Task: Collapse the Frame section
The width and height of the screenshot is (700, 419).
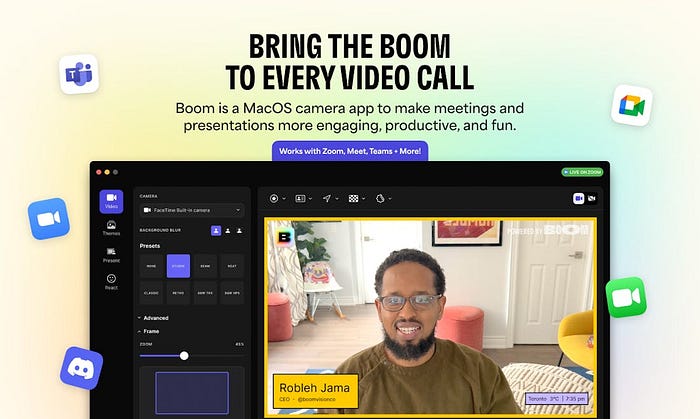Action: click(149, 332)
